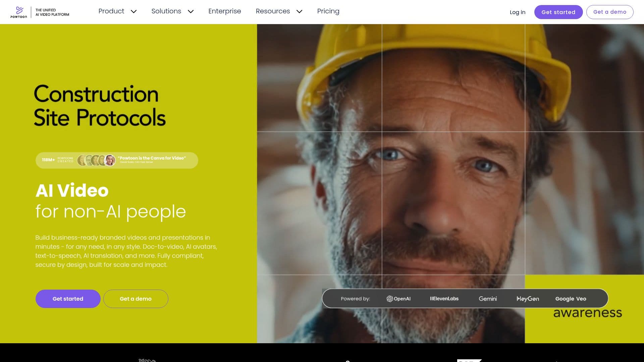Open the Solutions navigation item
Screen dimensions: 644x362
coord(166,11)
